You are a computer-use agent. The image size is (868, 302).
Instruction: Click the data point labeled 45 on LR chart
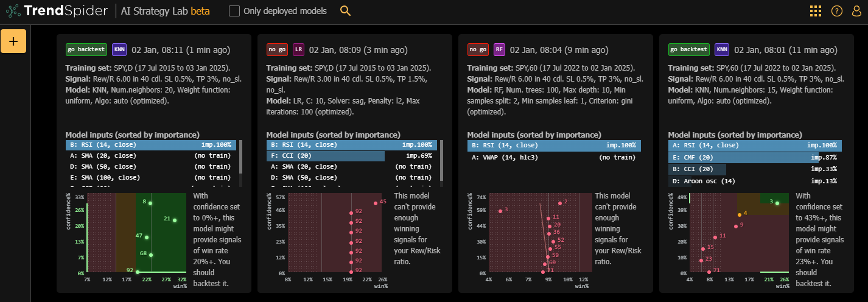375,203
